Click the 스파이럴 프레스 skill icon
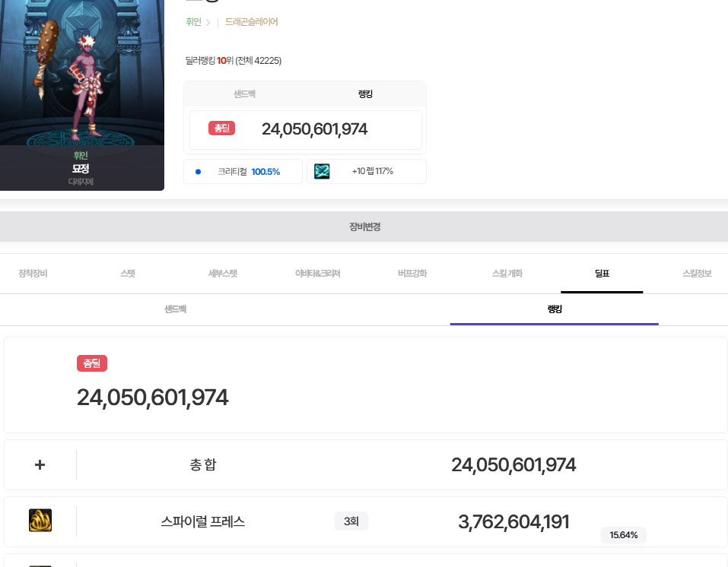This screenshot has width=728, height=567. [40, 520]
